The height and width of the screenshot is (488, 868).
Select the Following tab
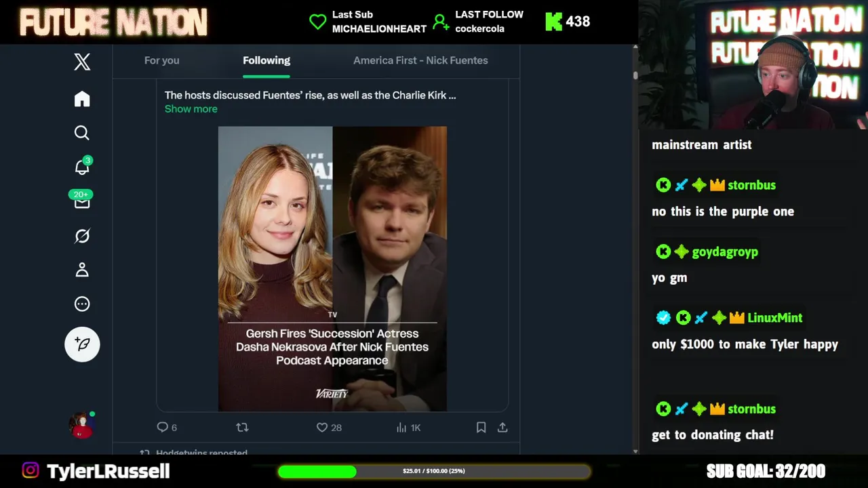(x=267, y=60)
